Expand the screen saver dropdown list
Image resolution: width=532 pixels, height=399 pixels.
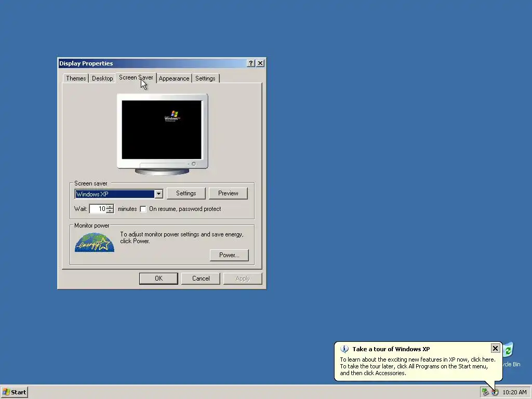[158, 194]
